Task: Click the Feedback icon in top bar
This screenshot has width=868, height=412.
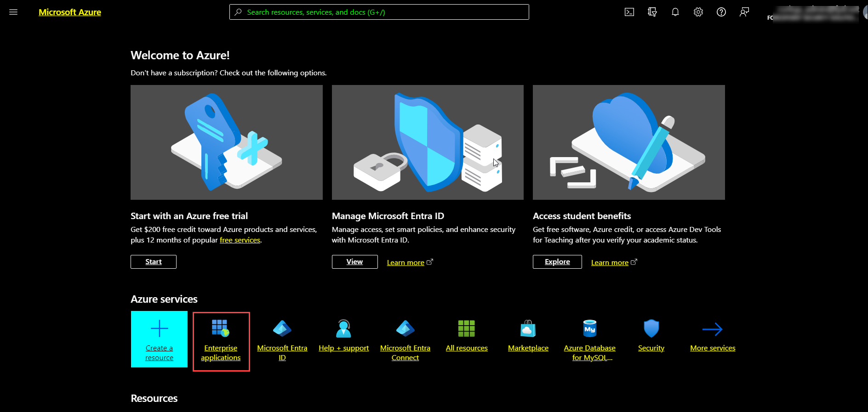Action: pos(744,12)
